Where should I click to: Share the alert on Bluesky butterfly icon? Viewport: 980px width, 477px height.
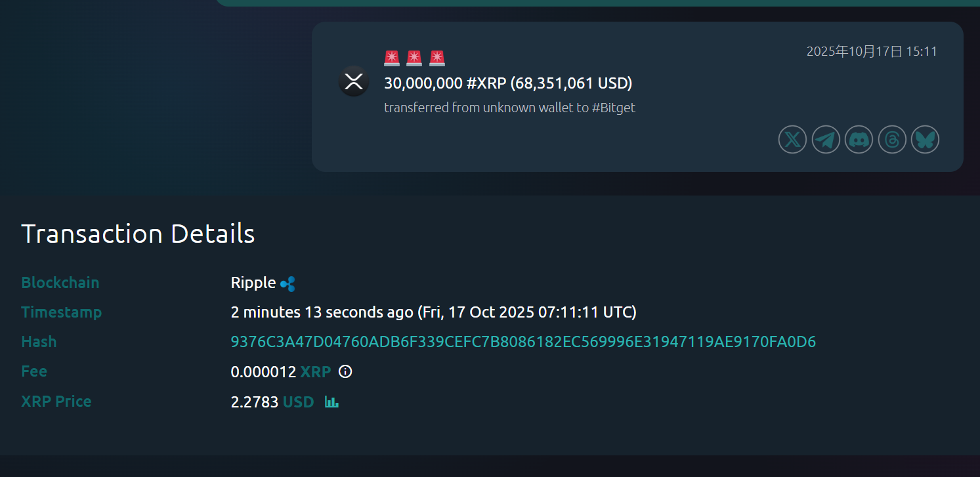point(925,140)
